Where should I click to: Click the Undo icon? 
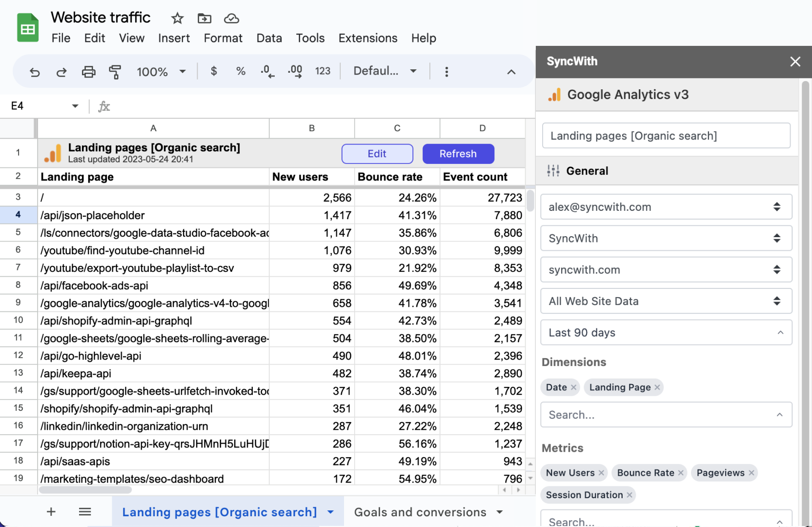tap(35, 71)
